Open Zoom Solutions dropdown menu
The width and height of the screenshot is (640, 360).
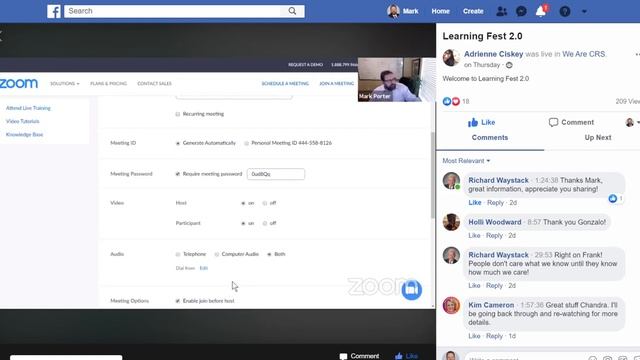tap(64, 84)
